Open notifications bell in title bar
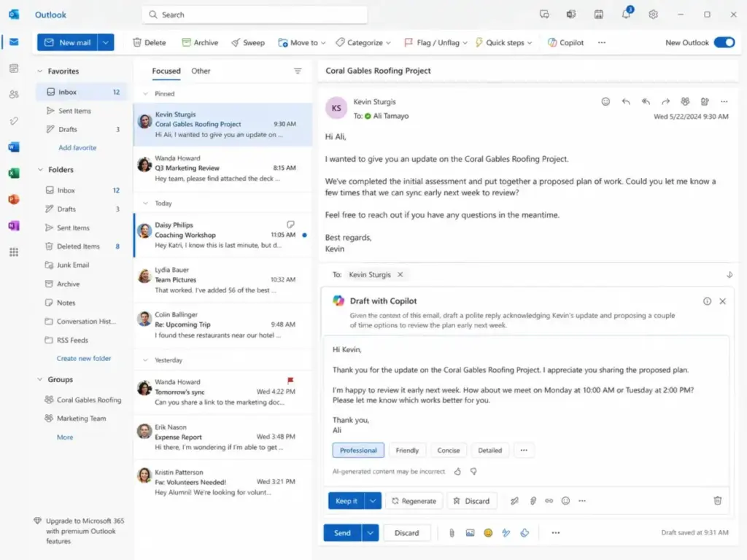Image resolution: width=747 pixels, height=560 pixels. [x=626, y=14]
